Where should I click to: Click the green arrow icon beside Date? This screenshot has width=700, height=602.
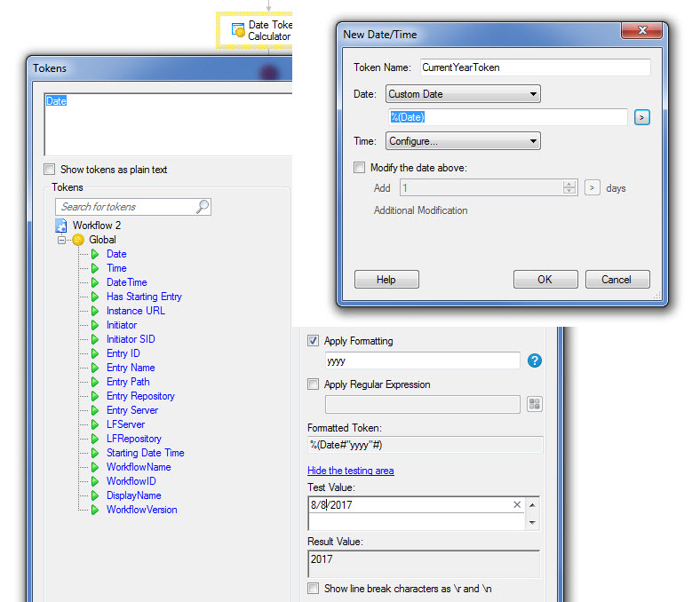click(x=95, y=254)
